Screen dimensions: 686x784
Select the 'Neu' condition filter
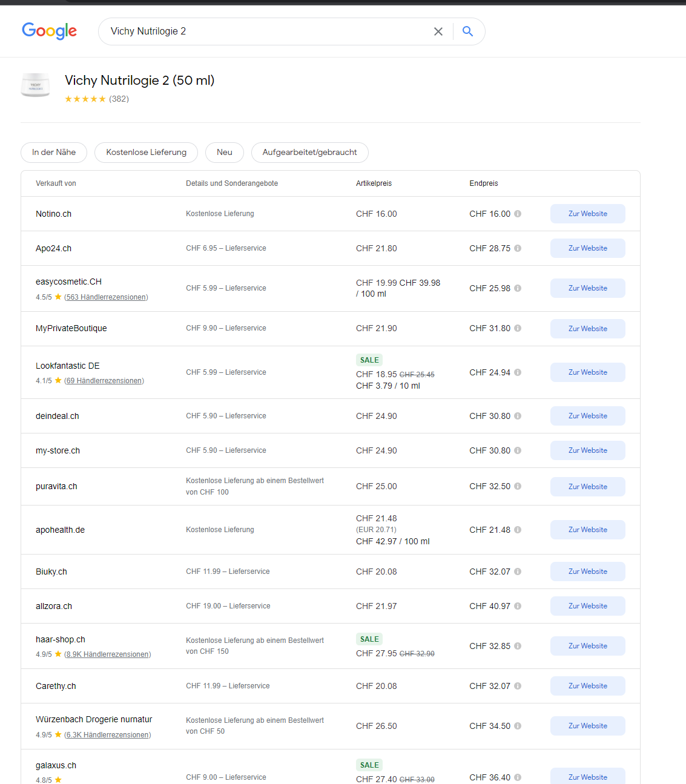point(224,153)
